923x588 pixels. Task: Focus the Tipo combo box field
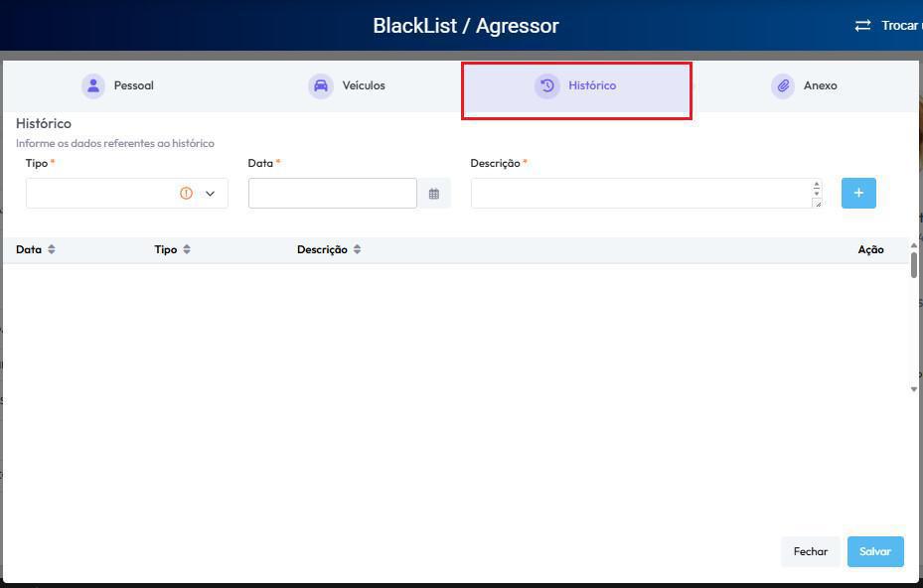pyautogui.click(x=126, y=193)
